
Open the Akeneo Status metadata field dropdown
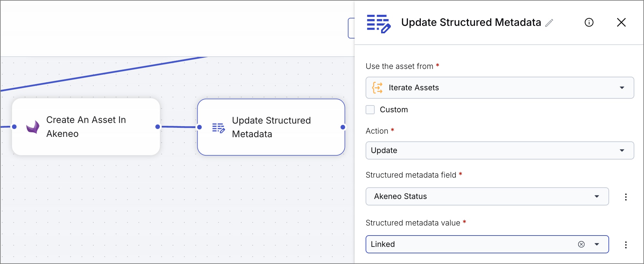487,196
